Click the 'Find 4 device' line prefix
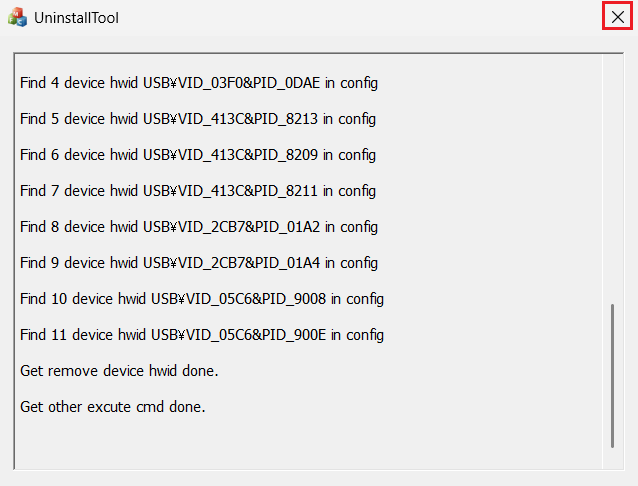Viewport: 638px width, 486px height. click(x=62, y=83)
